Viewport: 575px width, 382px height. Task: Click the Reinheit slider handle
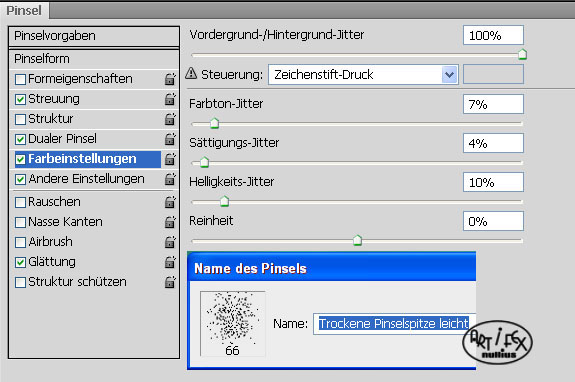(x=357, y=240)
